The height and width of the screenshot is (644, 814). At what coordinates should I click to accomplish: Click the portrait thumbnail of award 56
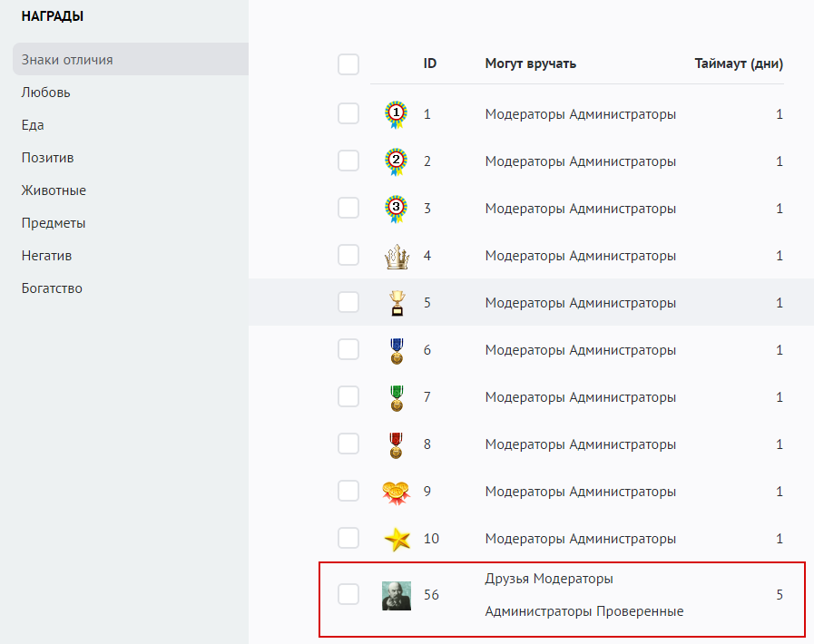click(397, 595)
